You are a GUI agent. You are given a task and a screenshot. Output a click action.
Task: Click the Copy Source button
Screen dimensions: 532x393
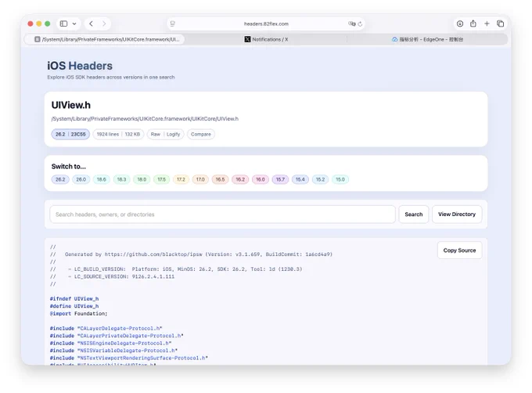(x=459, y=251)
